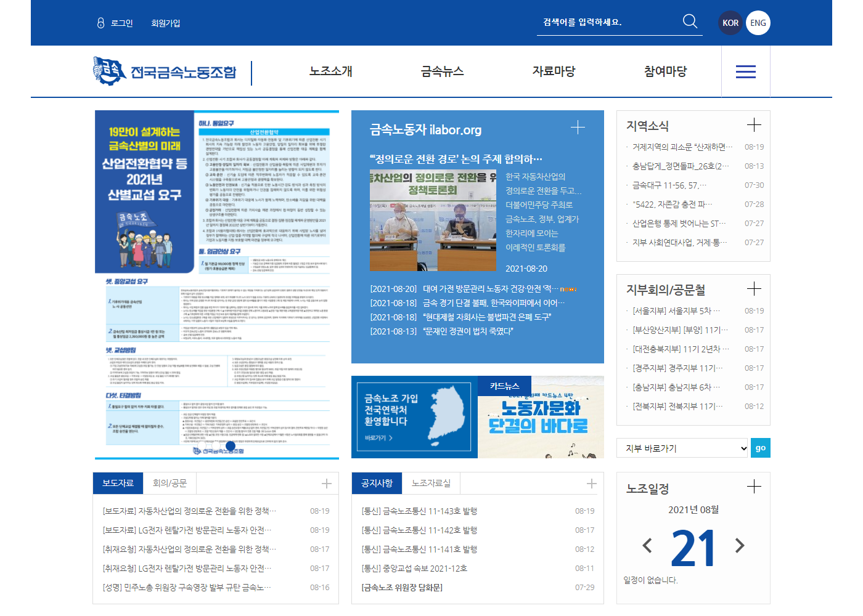863x616 pixels.
Task: Open the 금속뉴스 menu
Action: [442, 71]
